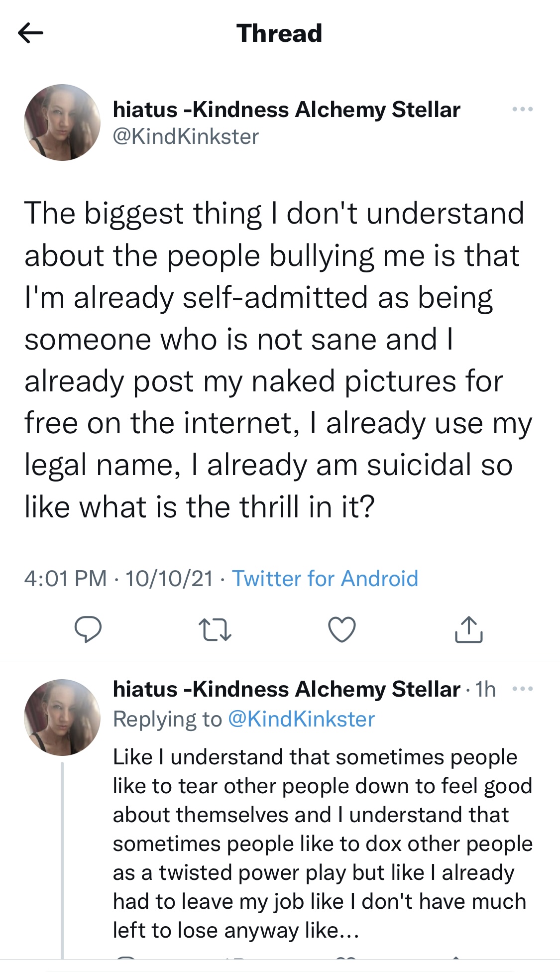Screen dimensions: 560x972
Task: Go back using the left arrow
Action: tap(30, 33)
